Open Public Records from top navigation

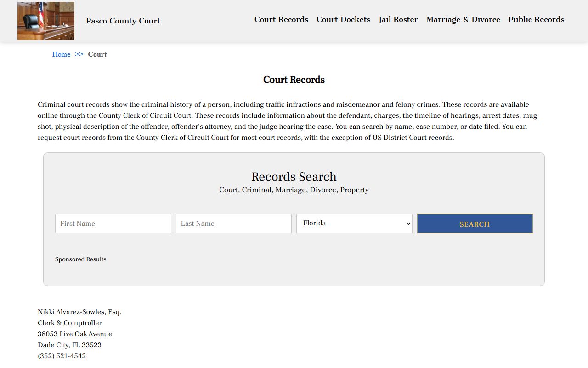[x=536, y=19]
